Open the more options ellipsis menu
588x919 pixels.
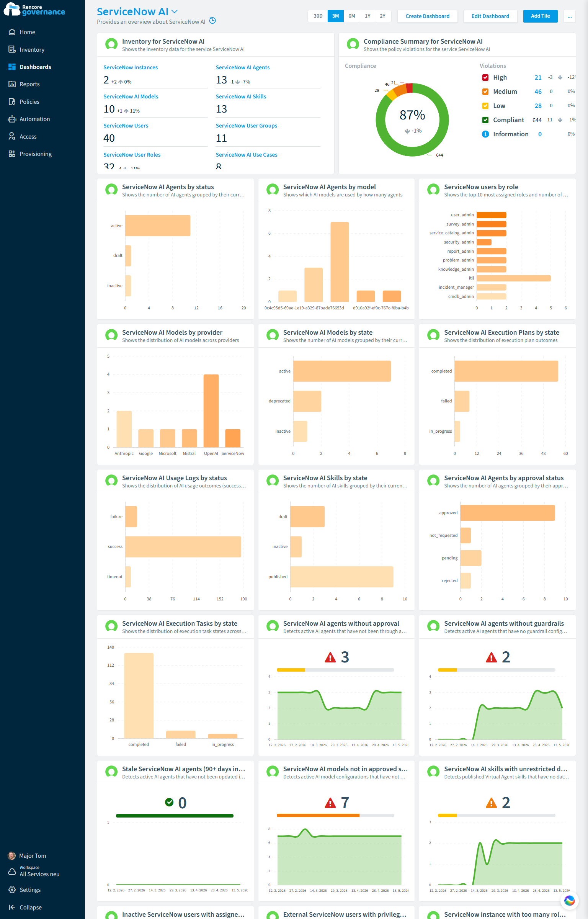click(x=570, y=16)
